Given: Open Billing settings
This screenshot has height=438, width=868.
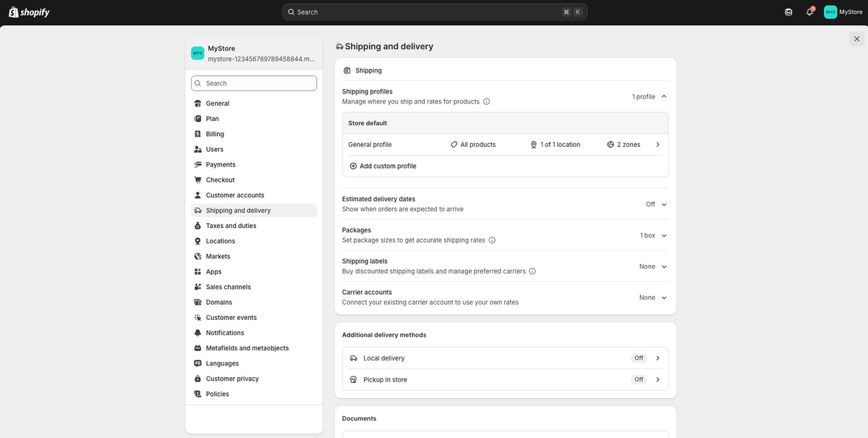Looking at the screenshot, I should 254,134.
